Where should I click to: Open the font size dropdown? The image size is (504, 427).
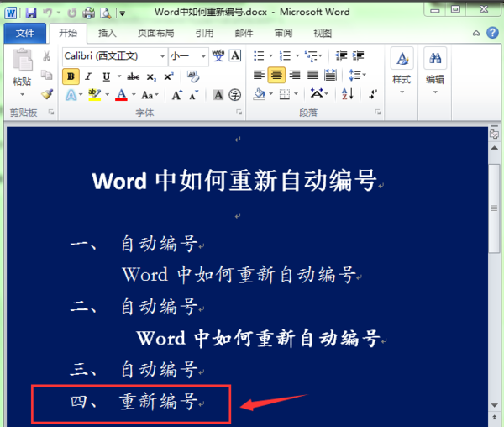coord(203,56)
